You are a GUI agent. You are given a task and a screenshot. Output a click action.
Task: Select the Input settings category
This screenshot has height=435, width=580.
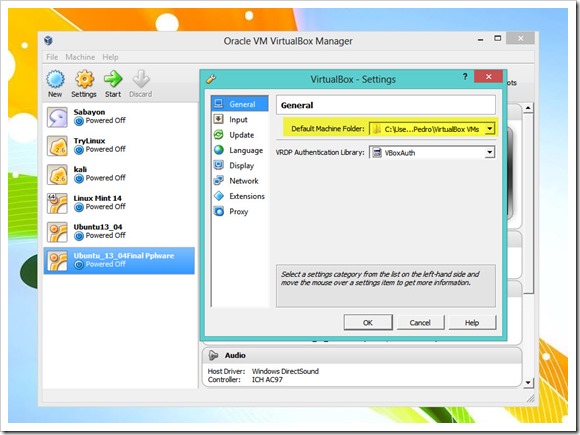coord(240,119)
